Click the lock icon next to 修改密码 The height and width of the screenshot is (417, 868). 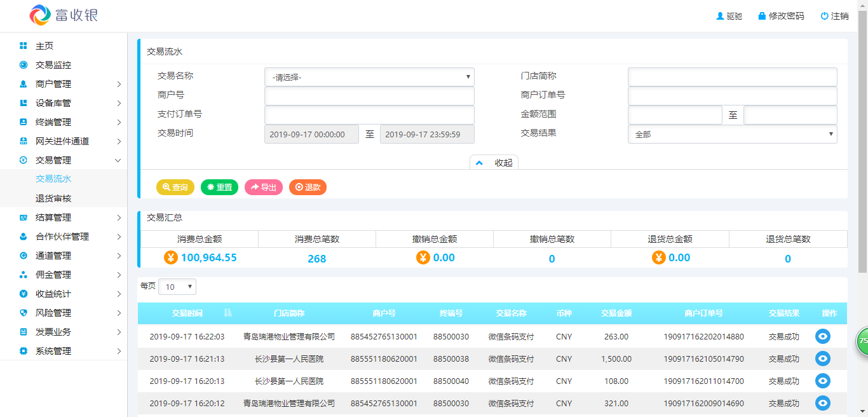760,15
